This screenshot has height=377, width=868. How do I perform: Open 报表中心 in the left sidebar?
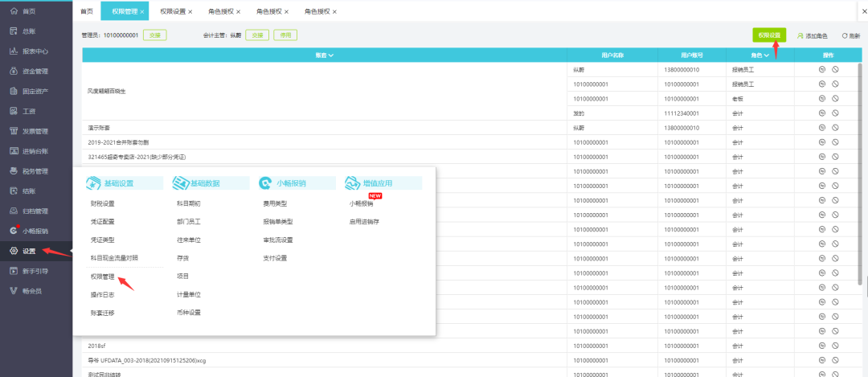pyautogui.click(x=35, y=51)
